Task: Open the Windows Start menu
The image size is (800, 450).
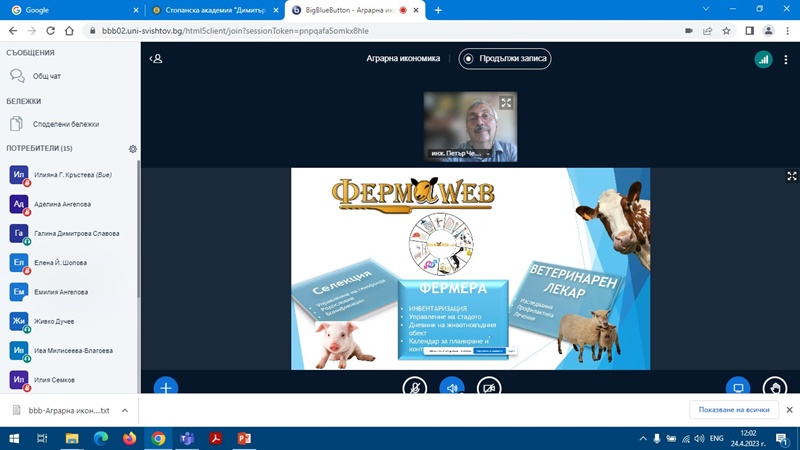Action: click(x=14, y=438)
